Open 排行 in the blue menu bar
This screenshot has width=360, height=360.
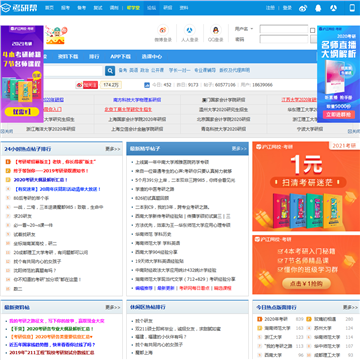tap(94, 57)
